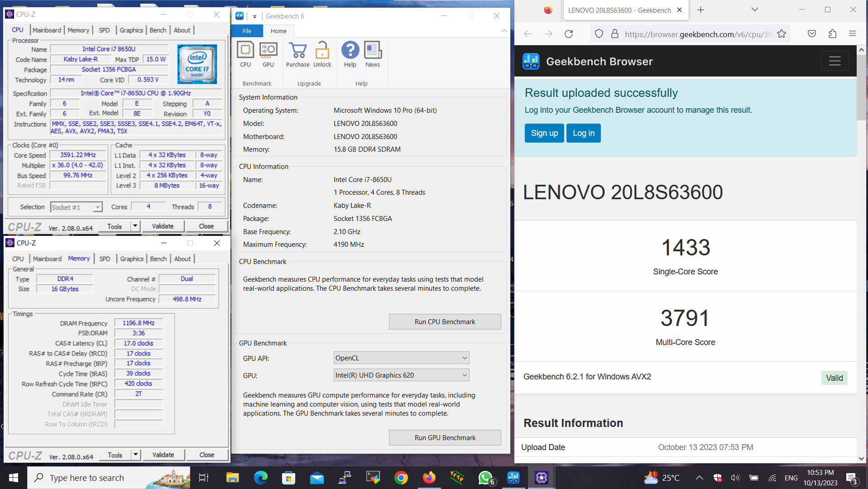
Task: Open the File tab in Geekbench 6
Action: click(247, 31)
